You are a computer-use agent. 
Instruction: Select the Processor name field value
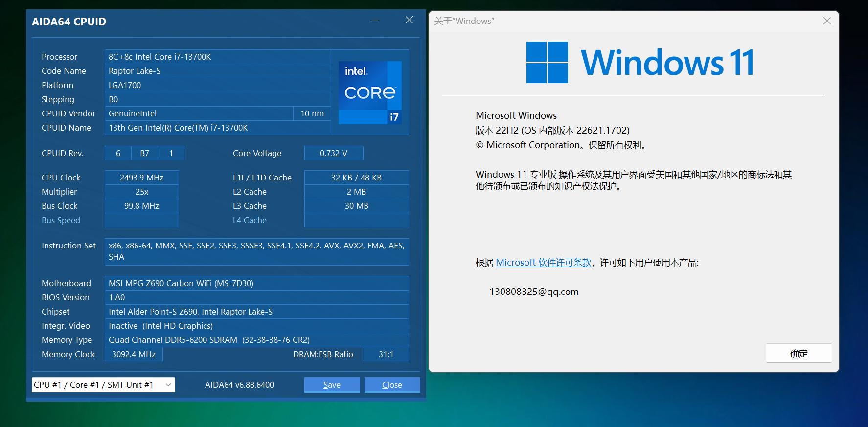pyautogui.click(x=217, y=57)
